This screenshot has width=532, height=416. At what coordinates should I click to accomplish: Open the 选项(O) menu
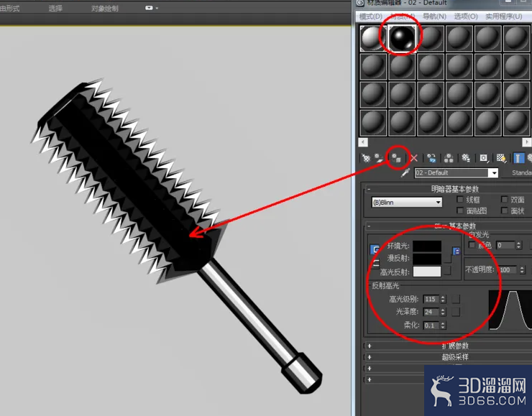pyautogui.click(x=466, y=17)
